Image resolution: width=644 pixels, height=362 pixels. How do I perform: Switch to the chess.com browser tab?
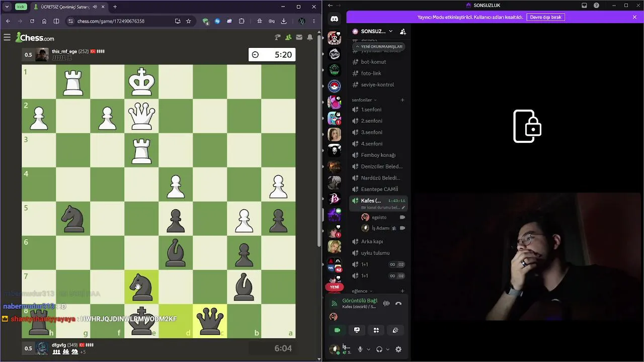pyautogui.click(x=69, y=7)
